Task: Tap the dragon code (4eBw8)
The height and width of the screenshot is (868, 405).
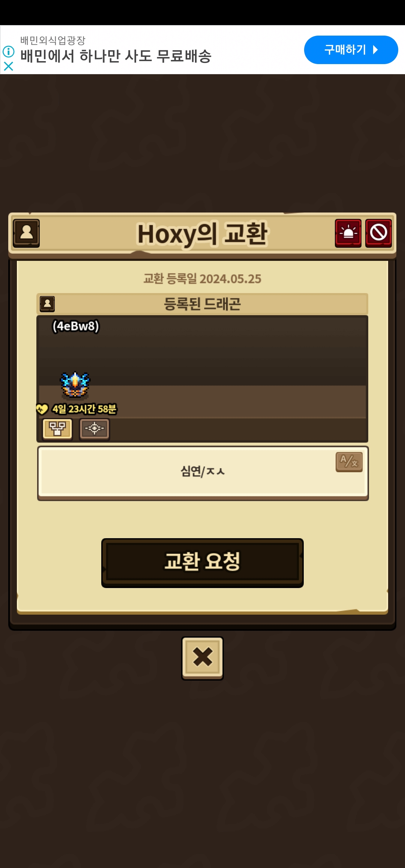Action: [75, 326]
